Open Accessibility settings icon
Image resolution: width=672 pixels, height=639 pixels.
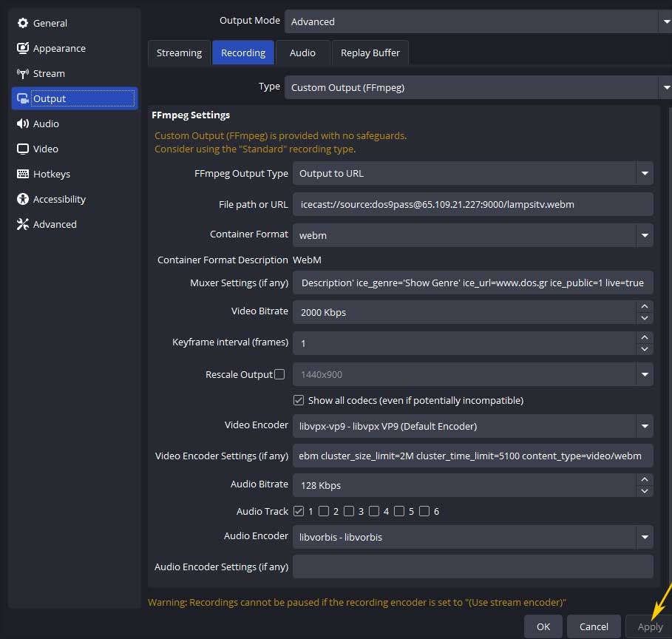tap(23, 199)
